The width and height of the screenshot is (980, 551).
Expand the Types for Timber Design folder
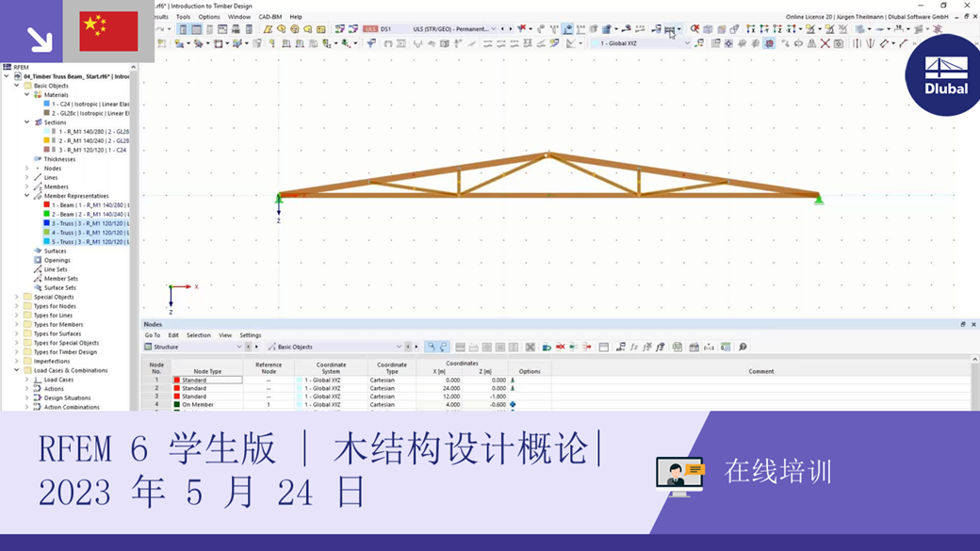pyautogui.click(x=17, y=351)
